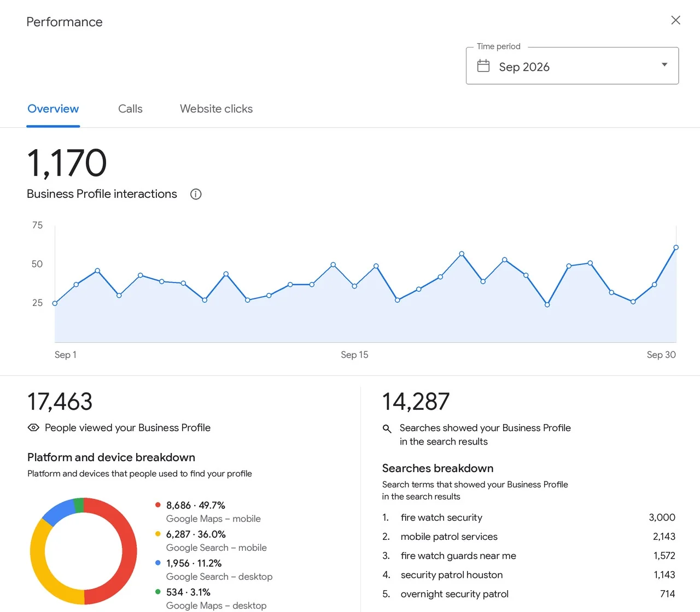The image size is (700, 612).
Task: Click the 714 search count value
Action: [x=668, y=594]
